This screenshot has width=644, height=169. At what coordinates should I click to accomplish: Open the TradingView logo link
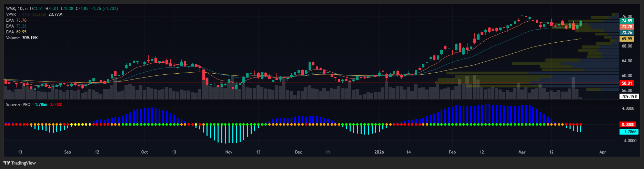20,163
